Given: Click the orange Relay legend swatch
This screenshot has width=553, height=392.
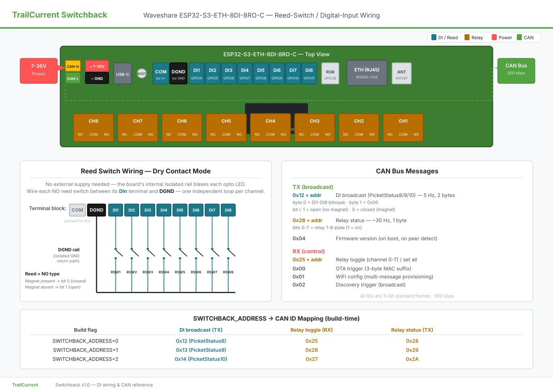Looking at the screenshot, I should coord(467,37).
